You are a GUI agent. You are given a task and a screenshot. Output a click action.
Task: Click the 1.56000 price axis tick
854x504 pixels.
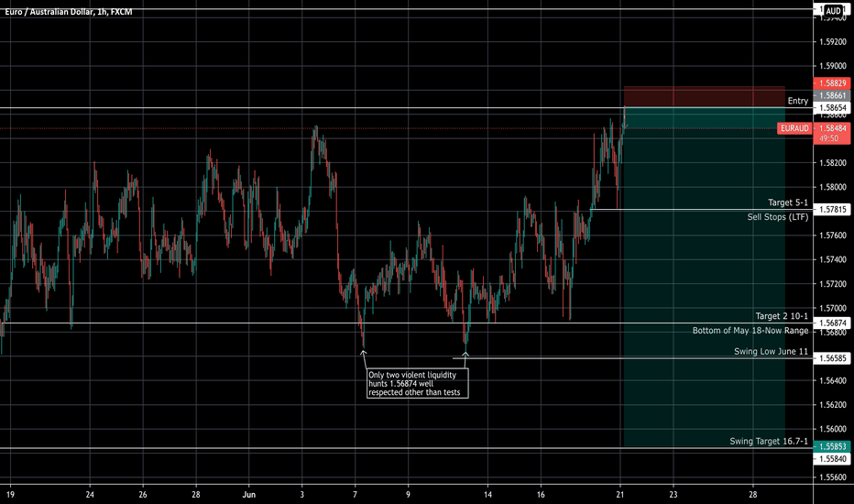tap(833, 429)
